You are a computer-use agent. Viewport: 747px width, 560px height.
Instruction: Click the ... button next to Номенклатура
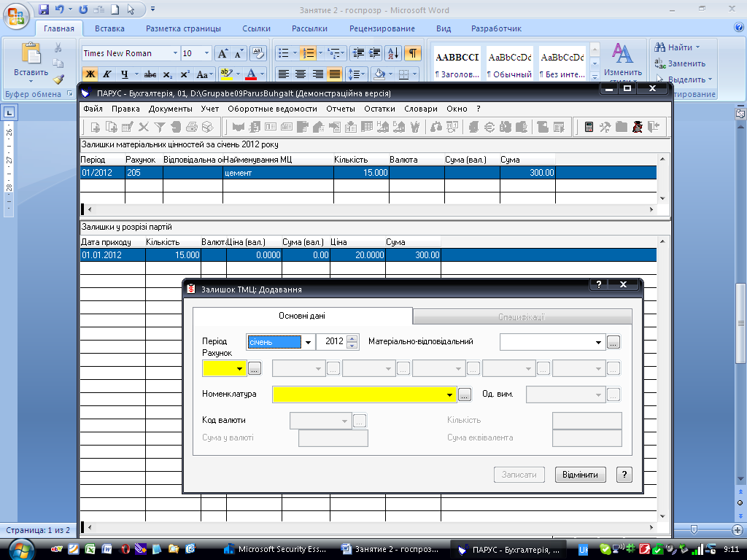465,394
